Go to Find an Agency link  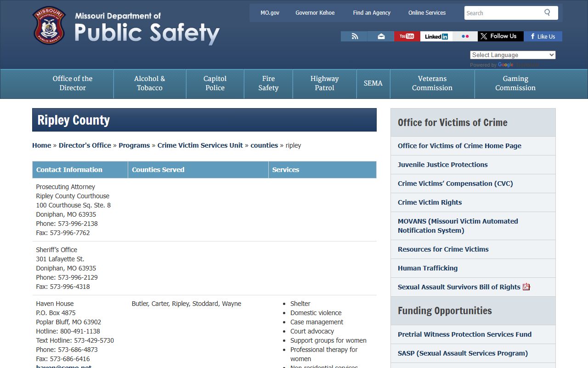[372, 13]
